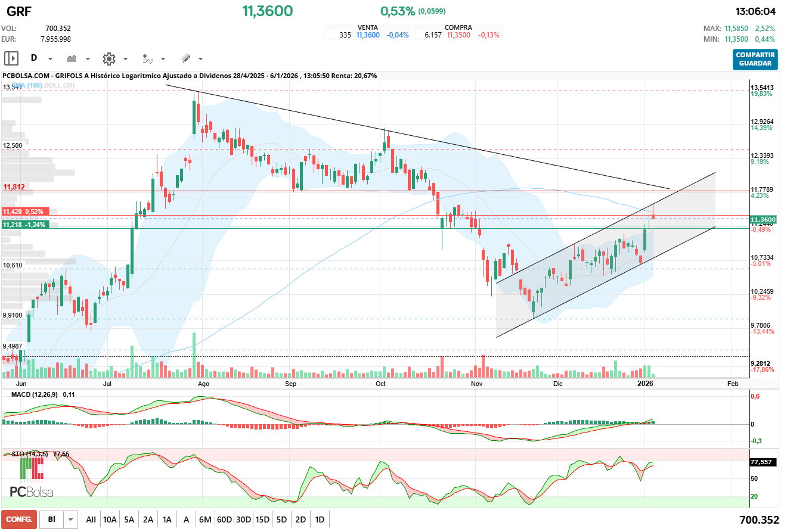Open the BI selector dropdown arrow
This screenshot has height=532, width=787.
pyautogui.click(x=71, y=519)
